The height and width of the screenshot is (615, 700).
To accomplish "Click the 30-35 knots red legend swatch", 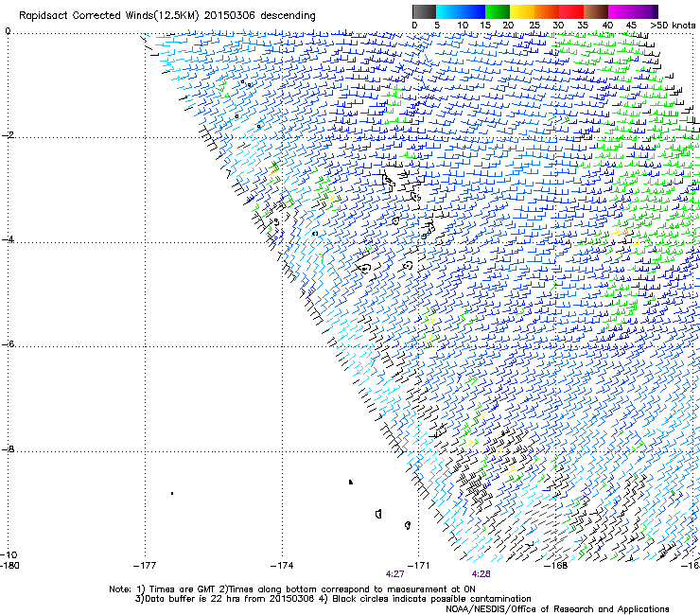I will pyautogui.click(x=571, y=11).
